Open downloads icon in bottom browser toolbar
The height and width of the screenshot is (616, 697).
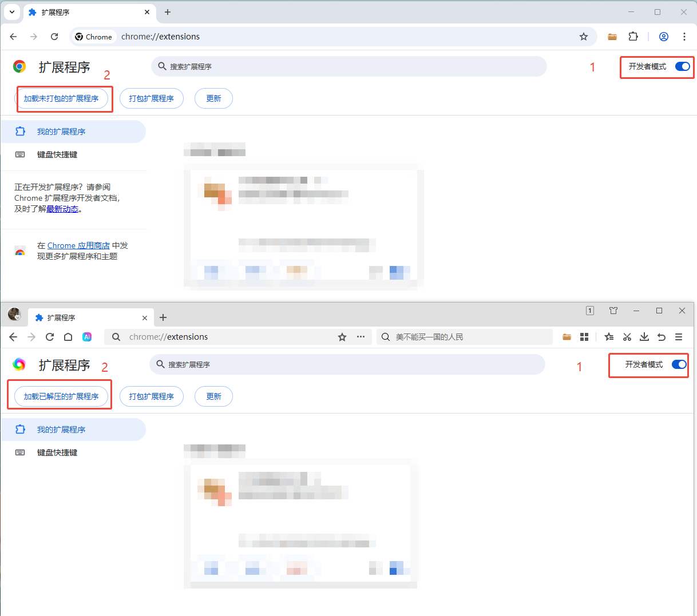(x=644, y=337)
